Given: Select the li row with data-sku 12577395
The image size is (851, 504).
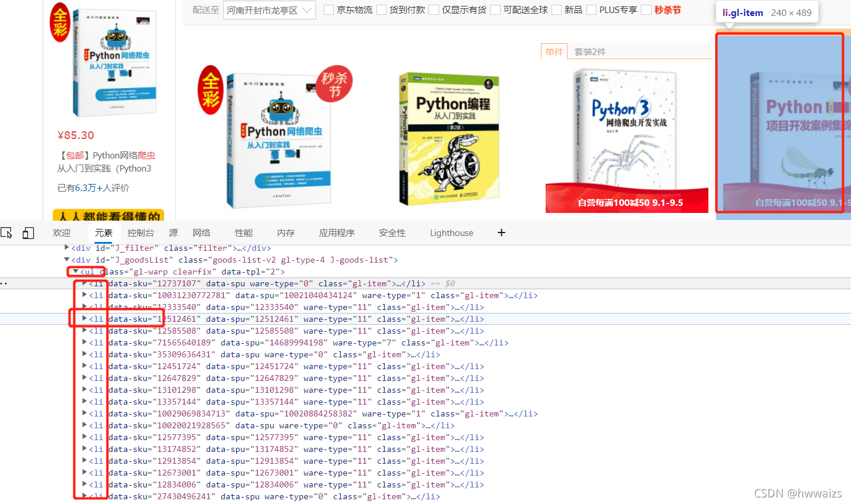Looking at the screenshot, I should [x=286, y=437].
